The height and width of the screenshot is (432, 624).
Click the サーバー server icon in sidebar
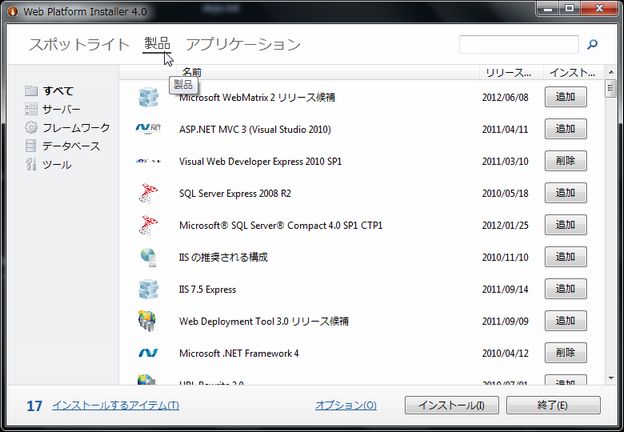pos(31,109)
